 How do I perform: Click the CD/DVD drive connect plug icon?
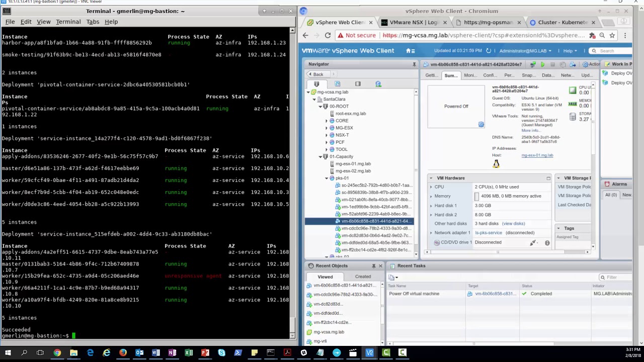(x=533, y=243)
